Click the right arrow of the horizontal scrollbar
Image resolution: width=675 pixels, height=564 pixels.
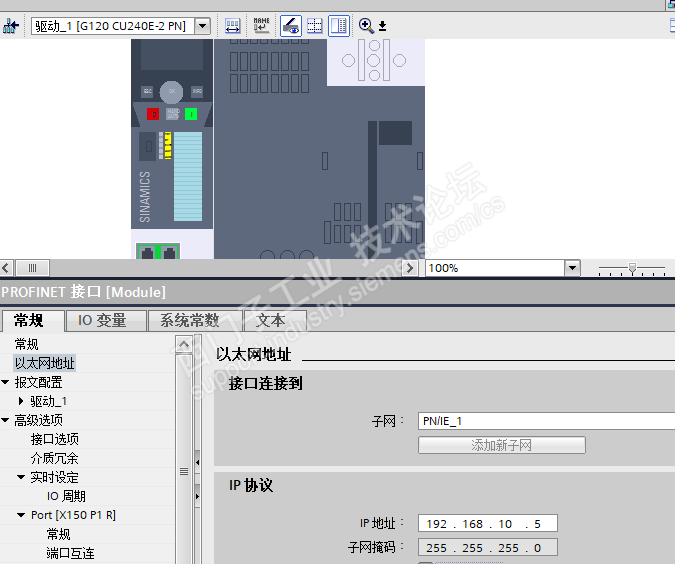coord(409,268)
